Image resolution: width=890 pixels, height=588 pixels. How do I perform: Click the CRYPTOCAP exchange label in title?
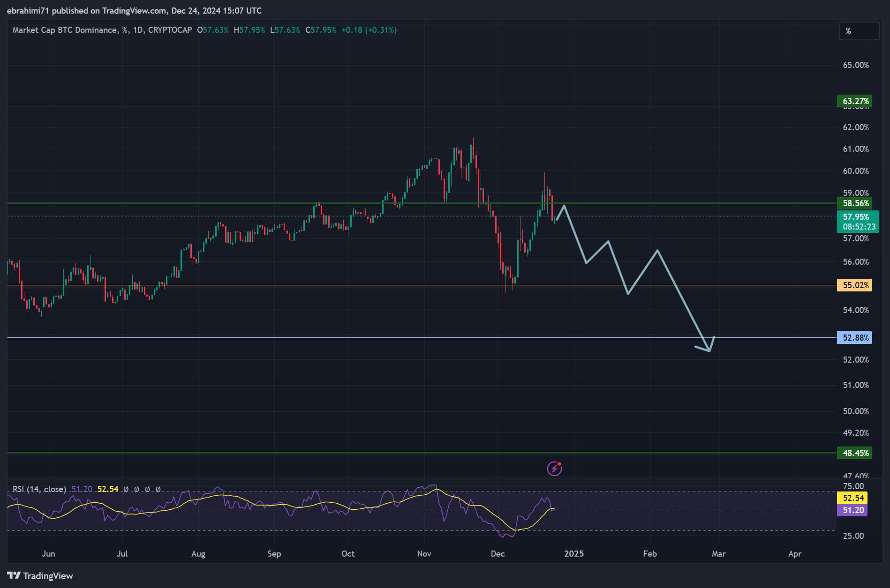point(170,30)
